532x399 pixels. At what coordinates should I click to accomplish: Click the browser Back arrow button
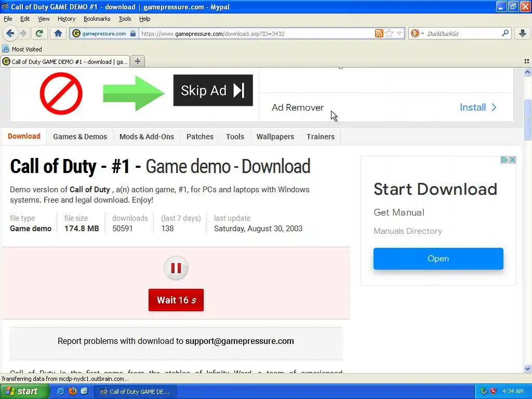(x=10, y=33)
